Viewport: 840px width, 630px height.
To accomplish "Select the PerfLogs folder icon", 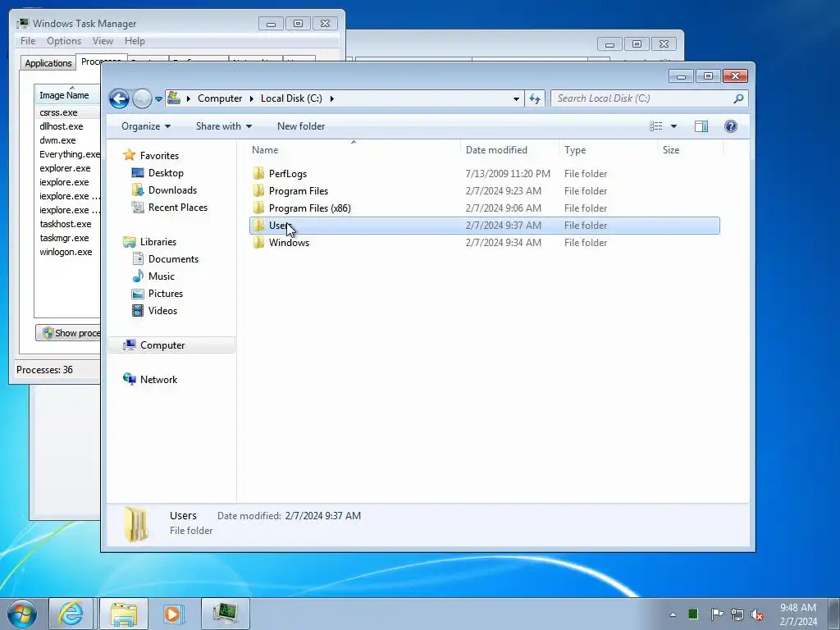I will click(x=258, y=174).
